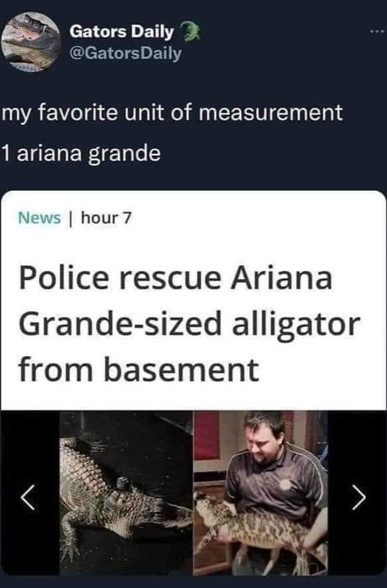Open the @GatorsDaily handle link
This screenshot has height=588, width=387.
[x=125, y=54]
